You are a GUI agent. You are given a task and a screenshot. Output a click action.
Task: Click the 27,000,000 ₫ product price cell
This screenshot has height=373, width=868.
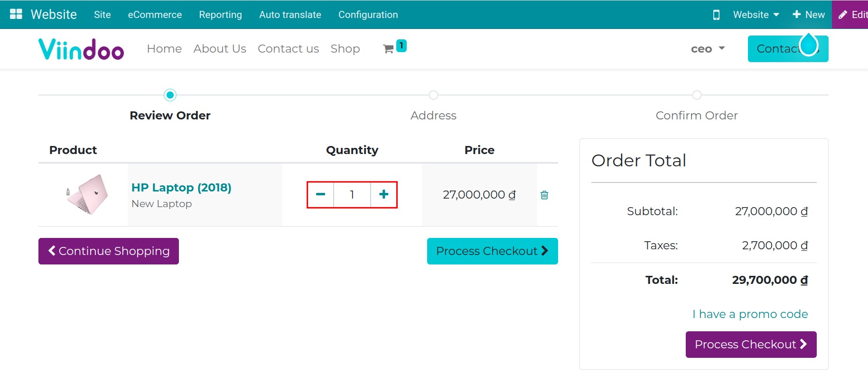(479, 195)
